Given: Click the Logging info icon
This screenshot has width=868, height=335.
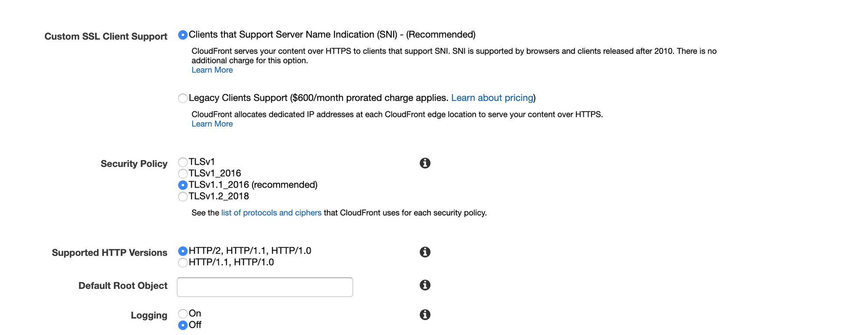Looking at the screenshot, I should click(x=425, y=315).
